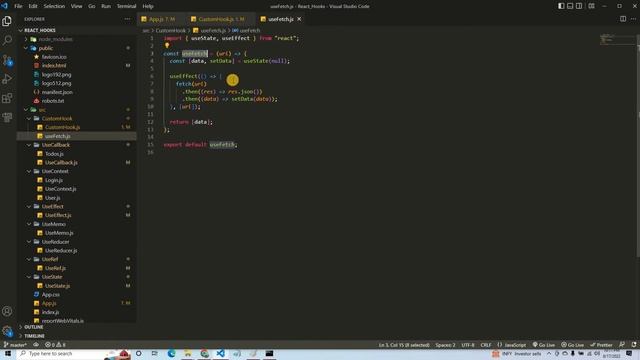This screenshot has height=360, width=640.
Task: Expand the OUTLINE section
Action: click(x=77, y=327)
